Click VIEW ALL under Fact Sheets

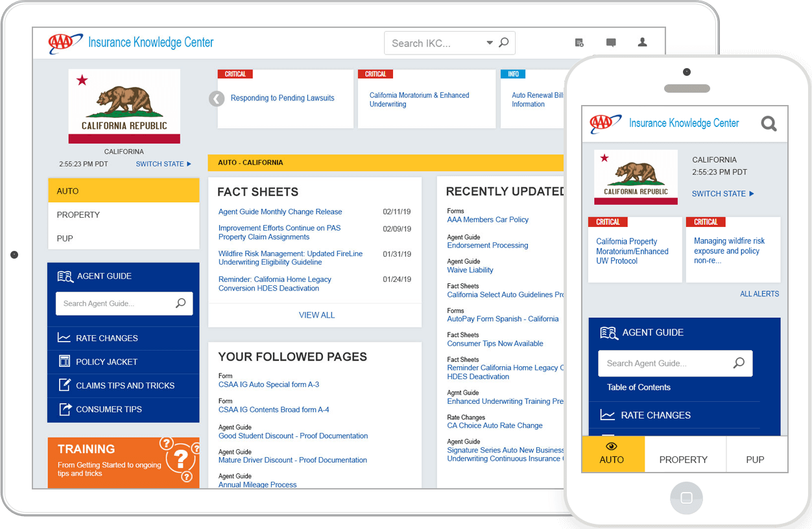[316, 315]
